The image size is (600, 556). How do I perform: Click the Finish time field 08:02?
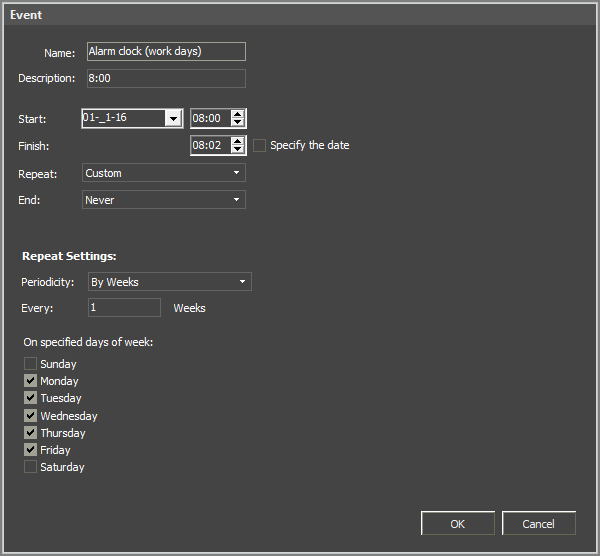coord(210,145)
